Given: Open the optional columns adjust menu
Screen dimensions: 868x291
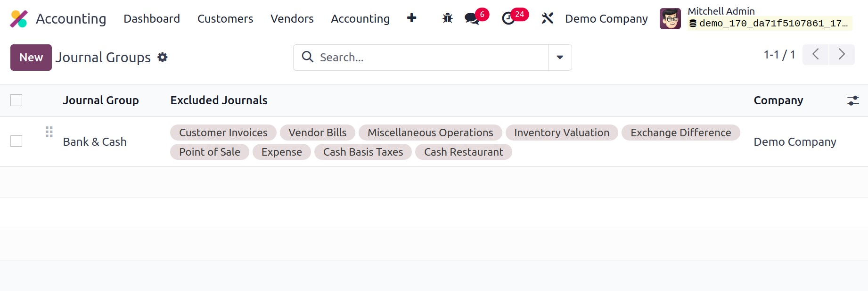Looking at the screenshot, I should tap(852, 100).
